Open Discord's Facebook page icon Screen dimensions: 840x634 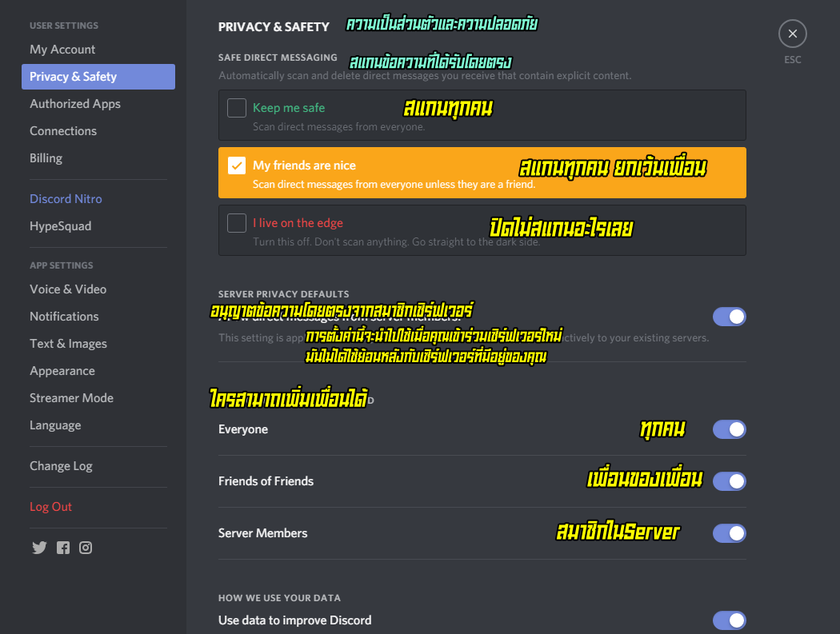63,547
